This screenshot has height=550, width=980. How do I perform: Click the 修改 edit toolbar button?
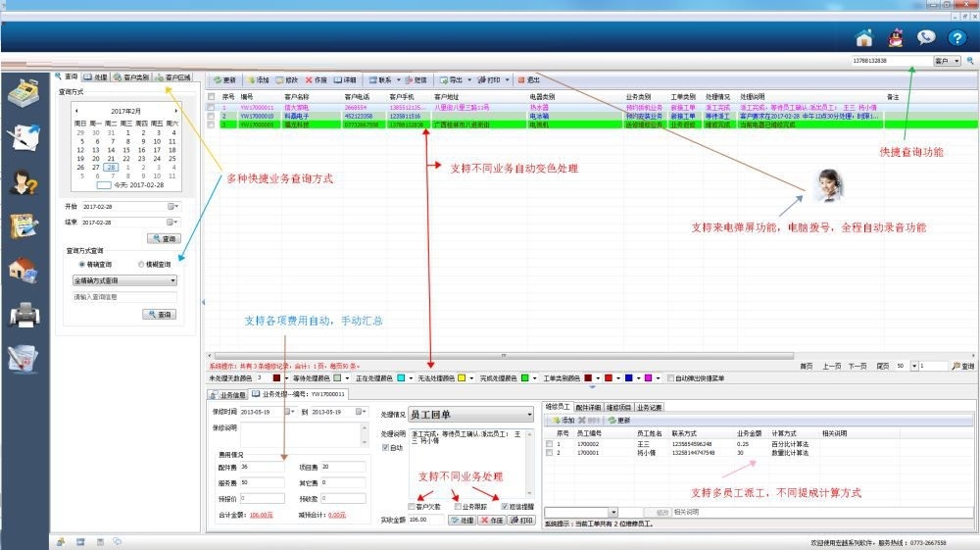287,80
